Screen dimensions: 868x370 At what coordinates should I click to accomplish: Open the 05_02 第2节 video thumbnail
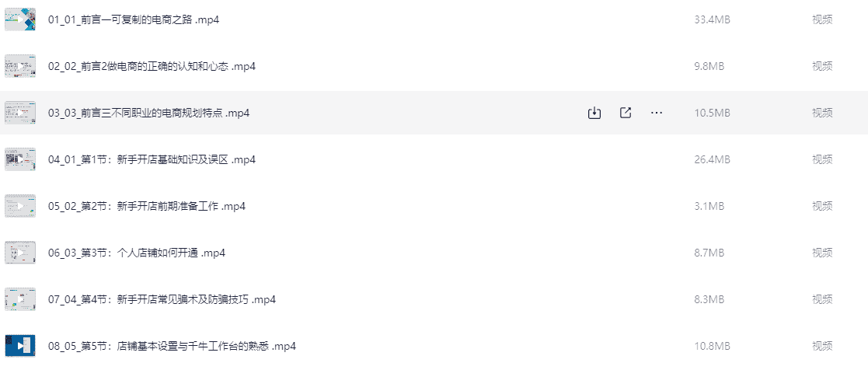[x=20, y=206]
